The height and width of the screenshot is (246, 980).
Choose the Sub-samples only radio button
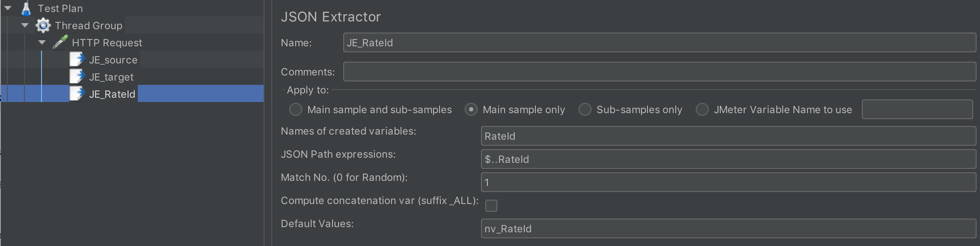click(585, 110)
